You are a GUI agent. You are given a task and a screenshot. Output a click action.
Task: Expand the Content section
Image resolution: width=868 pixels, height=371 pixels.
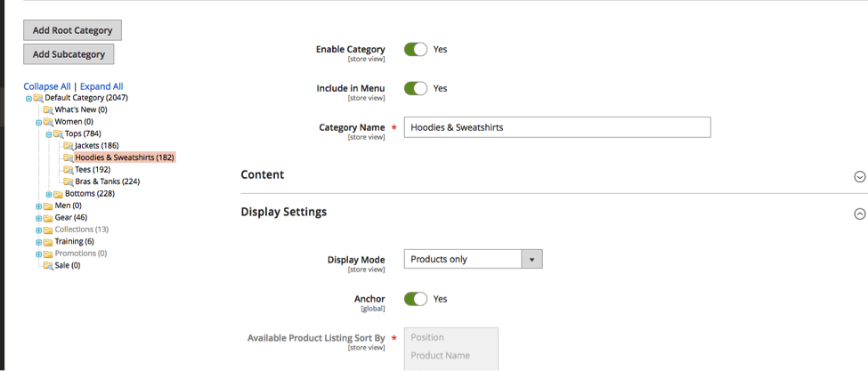coord(859,176)
